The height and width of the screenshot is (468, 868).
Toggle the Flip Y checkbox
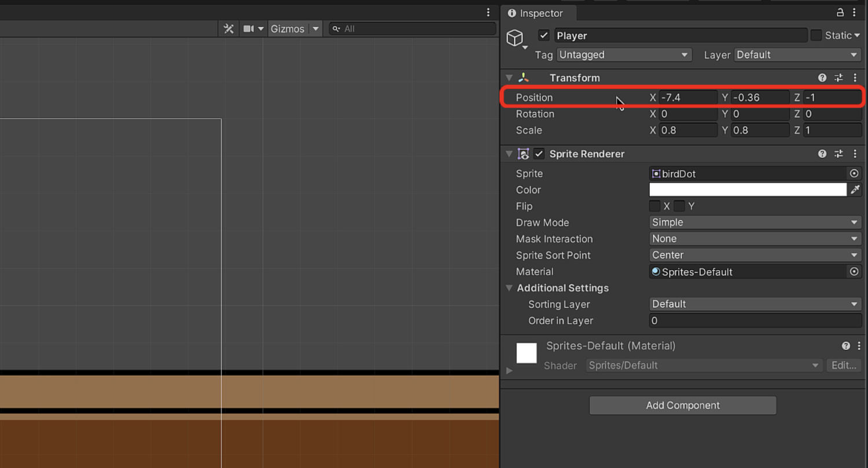679,206
